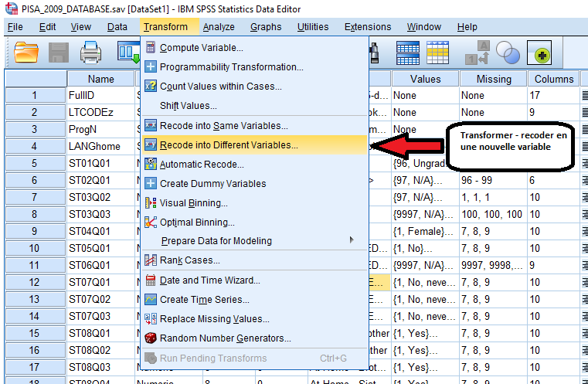Expand the Prepare Data for Modeling submenu

255,241
